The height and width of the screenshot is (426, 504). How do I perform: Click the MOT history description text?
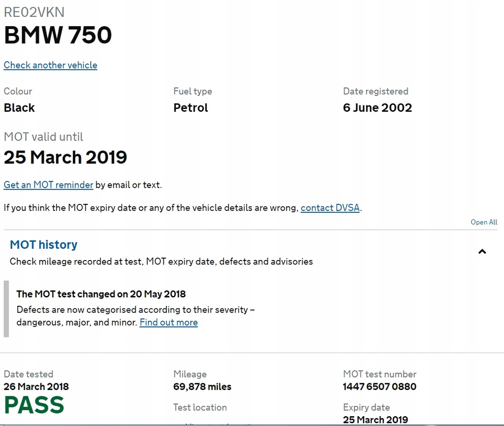161,262
